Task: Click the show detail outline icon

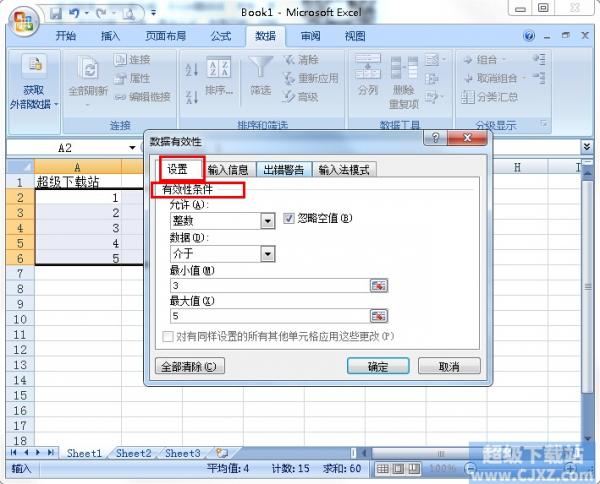Action: pyautogui.click(x=539, y=59)
